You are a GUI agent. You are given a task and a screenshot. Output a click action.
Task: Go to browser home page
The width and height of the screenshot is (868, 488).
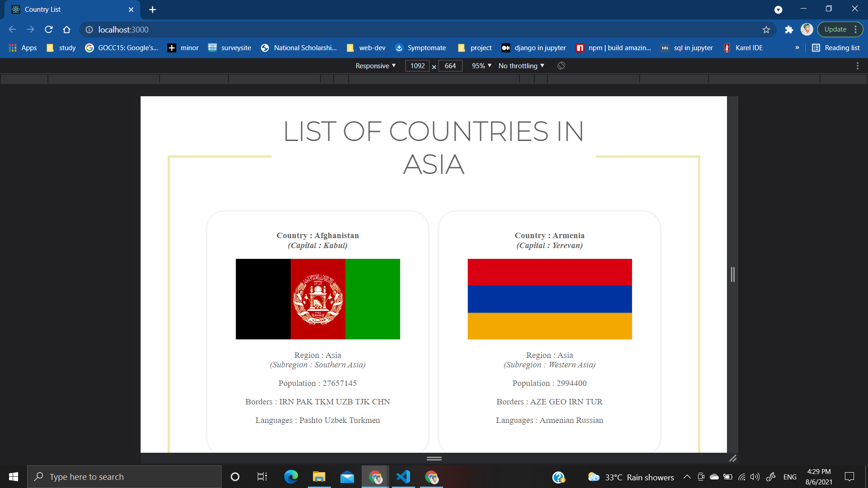point(67,29)
